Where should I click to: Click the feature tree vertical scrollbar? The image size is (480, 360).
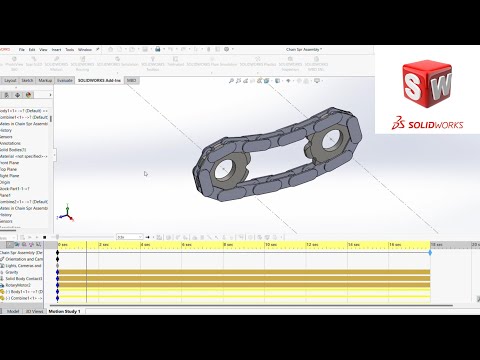(51, 119)
